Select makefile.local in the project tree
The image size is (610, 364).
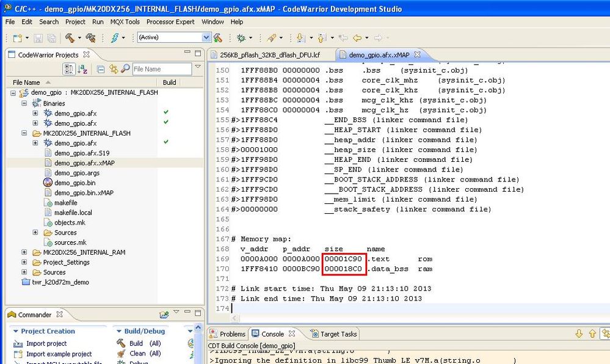[73, 213]
